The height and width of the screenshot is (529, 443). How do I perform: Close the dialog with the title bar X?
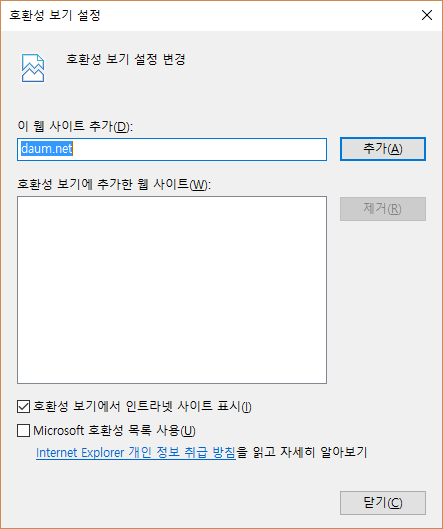(427, 15)
